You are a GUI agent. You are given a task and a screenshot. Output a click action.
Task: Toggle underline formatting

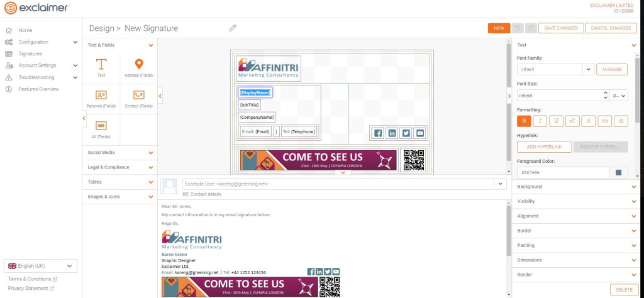coord(556,121)
